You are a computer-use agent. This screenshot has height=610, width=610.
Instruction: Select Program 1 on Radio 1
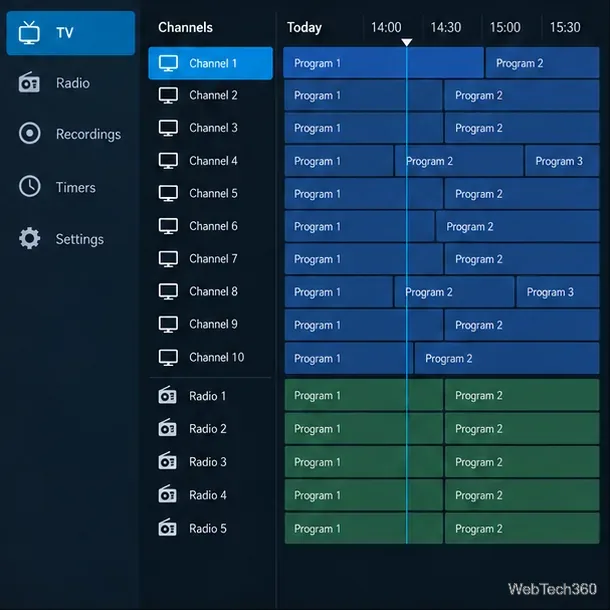click(363, 395)
